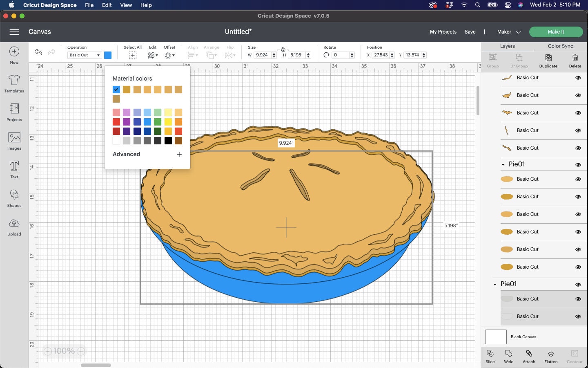Open the Shapes panel

[14, 198]
